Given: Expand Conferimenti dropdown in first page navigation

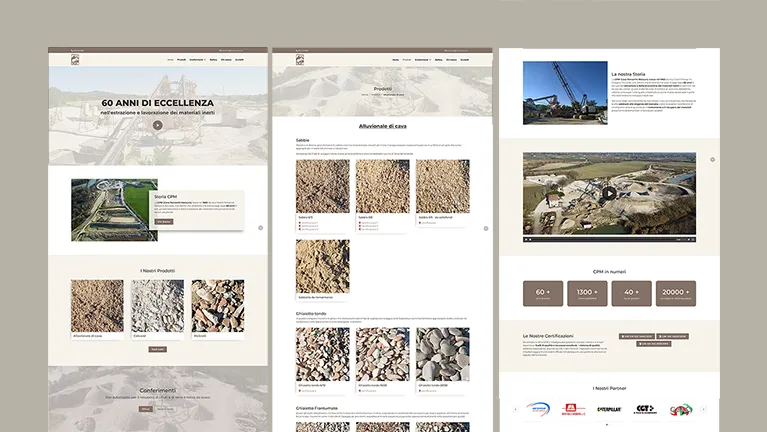Looking at the screenshot, I should pos(197,60).
